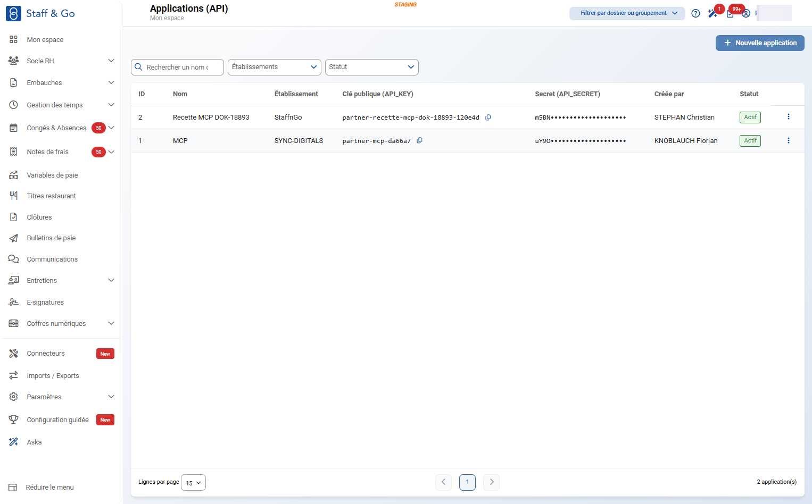Click the Nom column header
The image size is (812, 504).
pos(180,94)
